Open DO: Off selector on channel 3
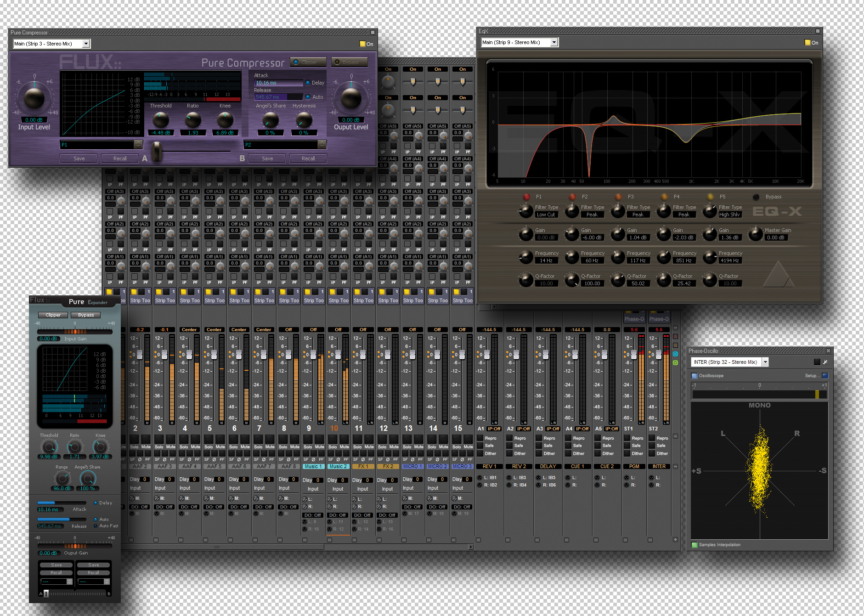This screenshot has width=864, height=616. [x=164, y=507]
